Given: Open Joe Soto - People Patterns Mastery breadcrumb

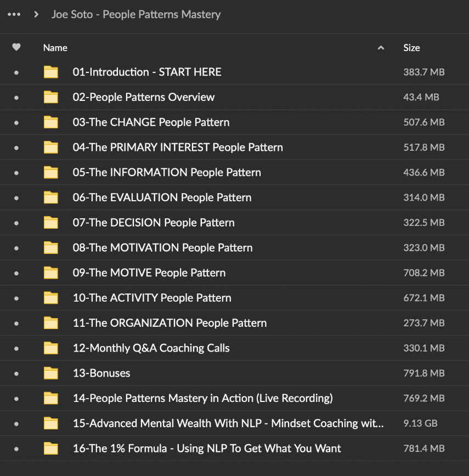Looking at the screenshot, I should pyautogui.click(x=136, y=14).
